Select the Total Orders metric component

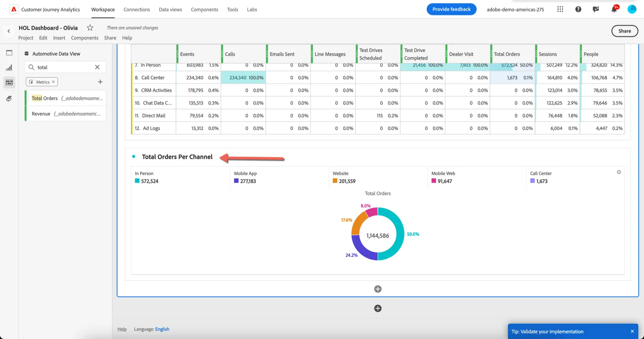click(x=66, y=98)
